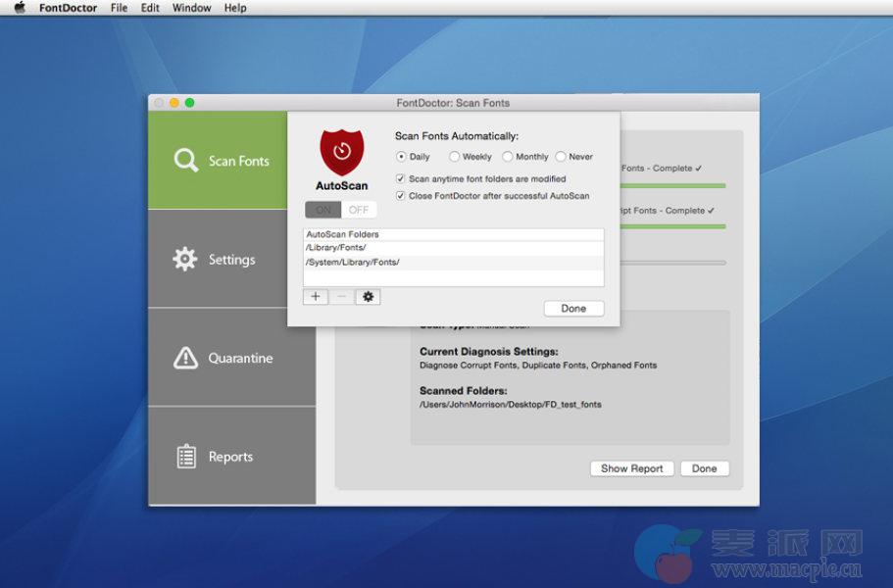Open the Window menu
The height and width of the screenshot is (588, 893).
pyautogui.click(x=191, y=8)
